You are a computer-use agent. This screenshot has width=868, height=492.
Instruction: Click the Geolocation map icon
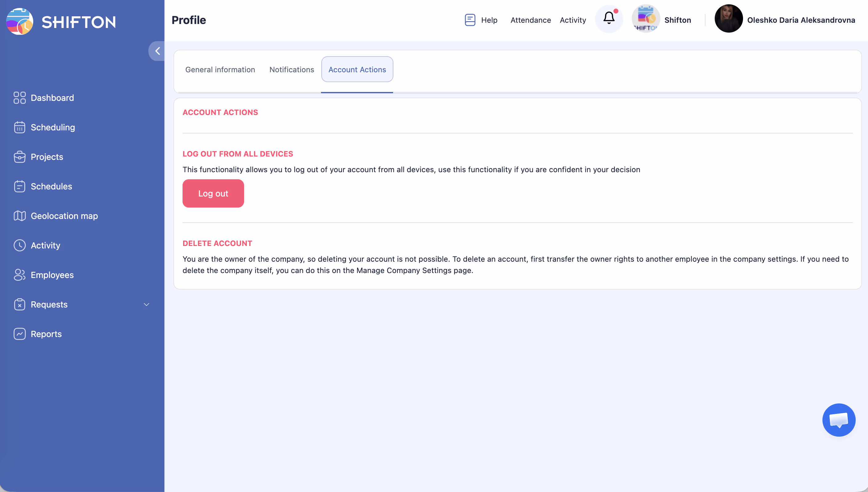pos(20,216)
